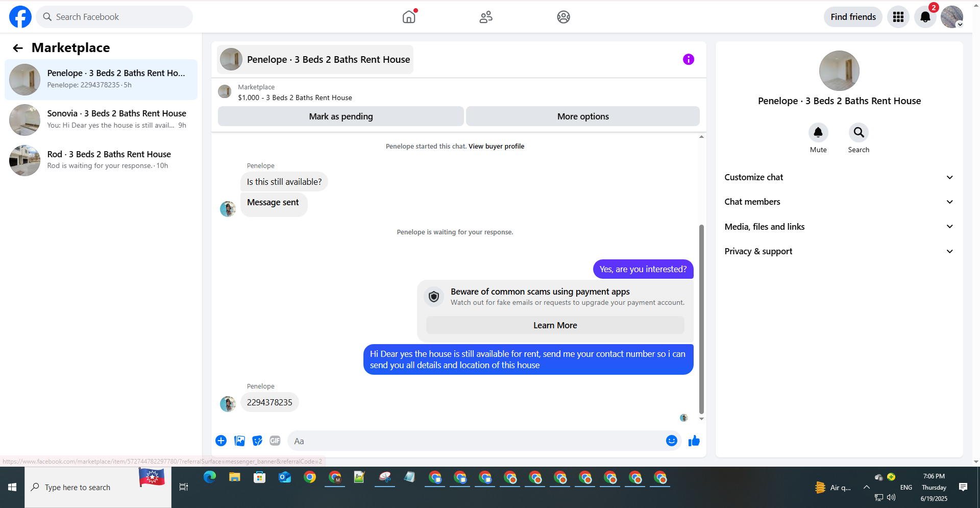The height and width of the screenshot is (508, 980).
Task: Open the emoji picker
Action: tap(672, 441)
